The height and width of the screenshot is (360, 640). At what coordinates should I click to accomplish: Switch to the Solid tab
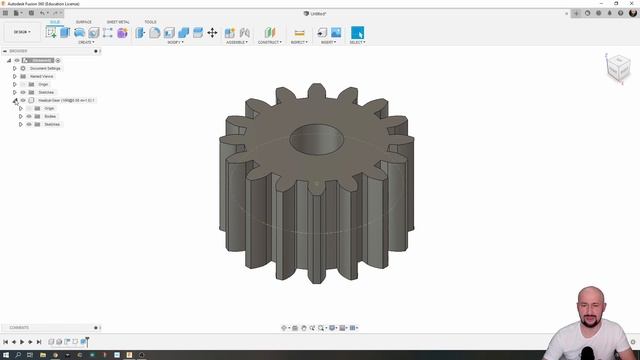click(x=55, y=22)
